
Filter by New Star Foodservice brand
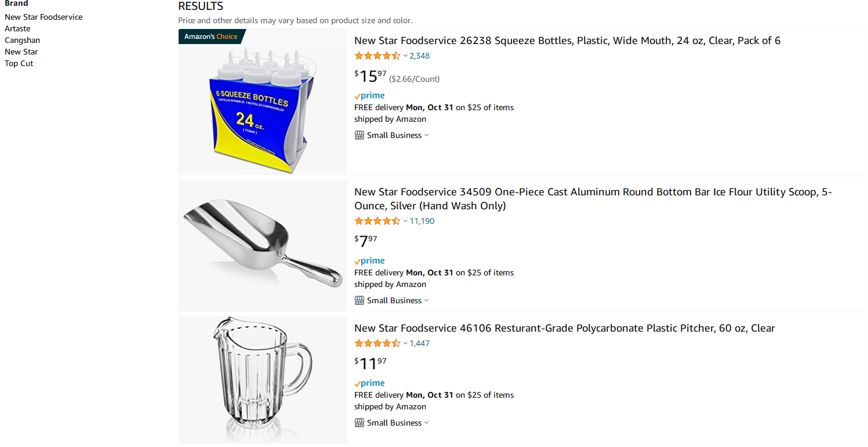(43, 17)
